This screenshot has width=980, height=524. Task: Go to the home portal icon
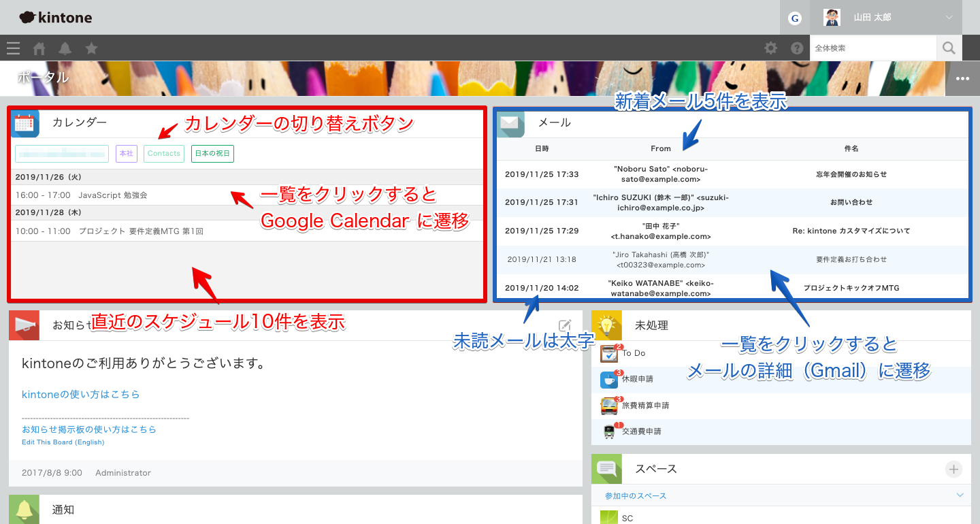39,48
